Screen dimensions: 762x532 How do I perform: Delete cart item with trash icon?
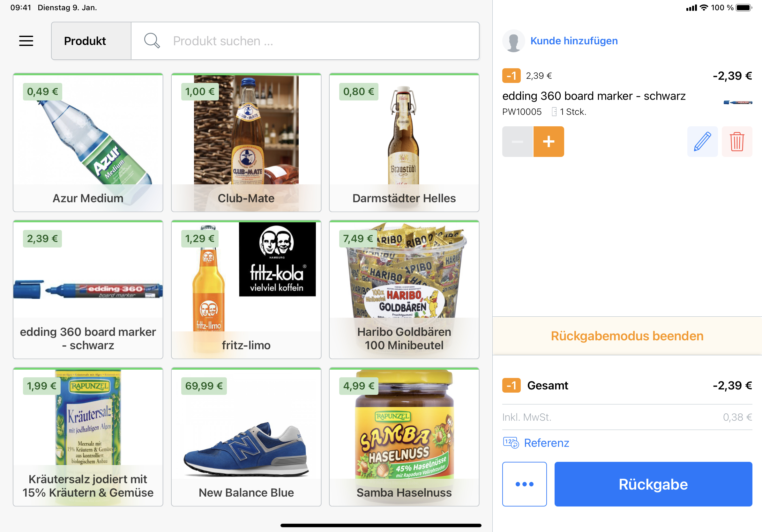tap(736, 142)
